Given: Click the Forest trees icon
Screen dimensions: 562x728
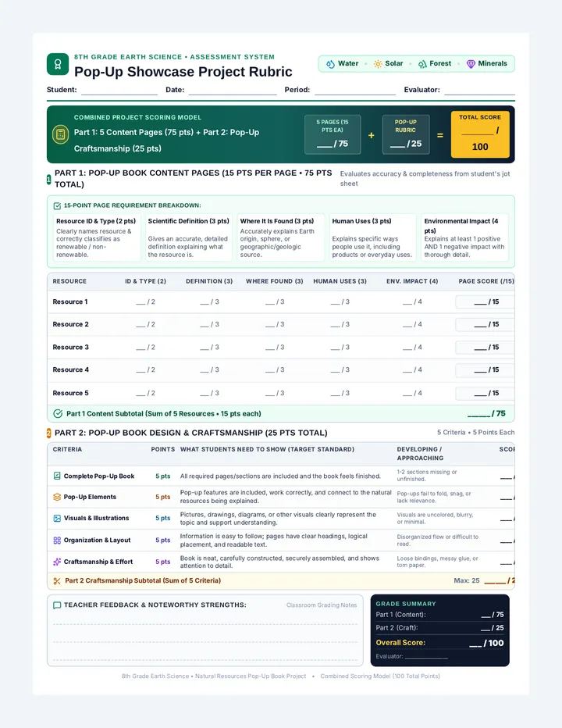Looking at the screenshot, I should [422, 64].
